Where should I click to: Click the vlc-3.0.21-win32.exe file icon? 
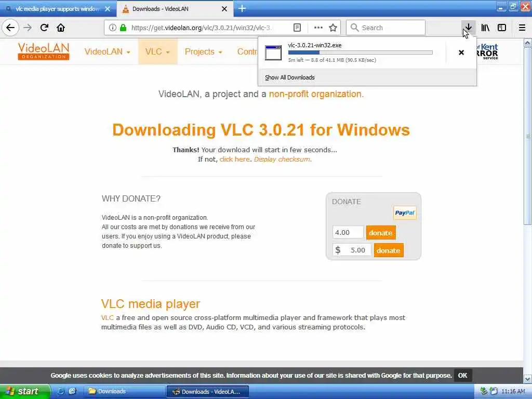click(x=273, y=52)
